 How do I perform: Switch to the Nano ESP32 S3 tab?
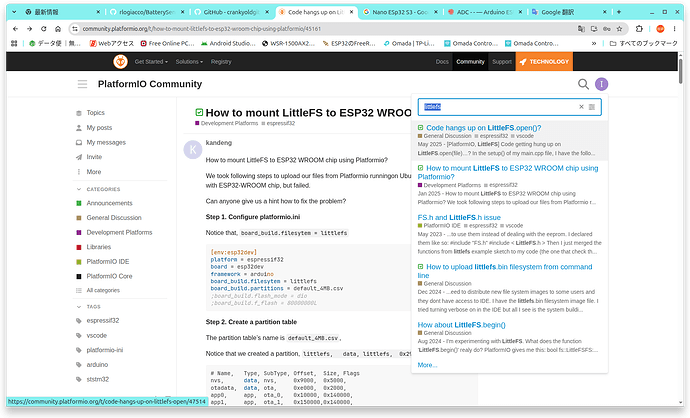coord(400,12)
